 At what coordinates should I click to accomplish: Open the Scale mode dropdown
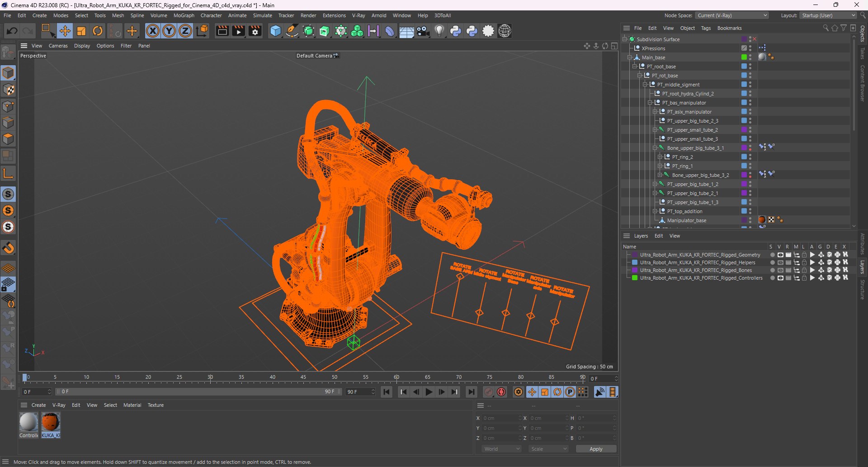pyautogui.click(x=548, y=449)
